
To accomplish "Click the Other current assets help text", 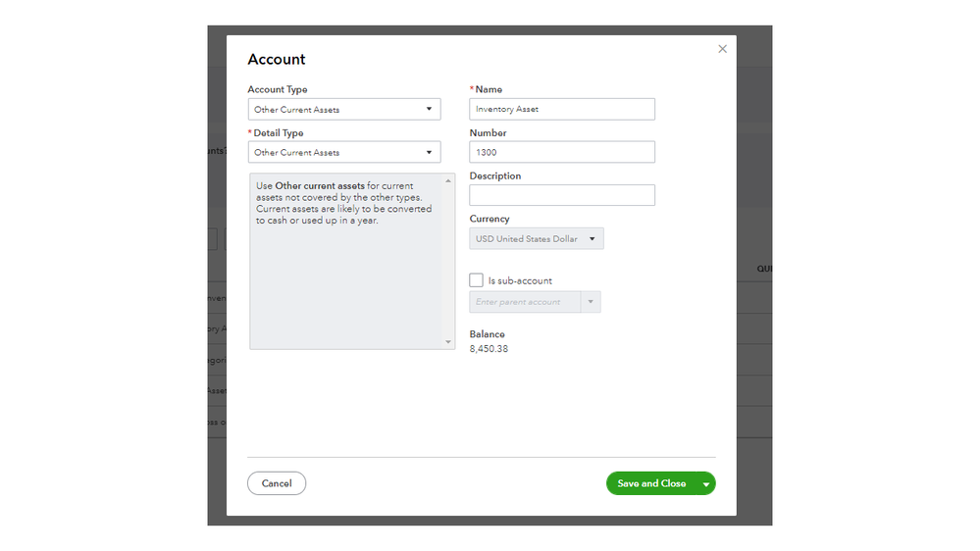I will click(343, 203).
